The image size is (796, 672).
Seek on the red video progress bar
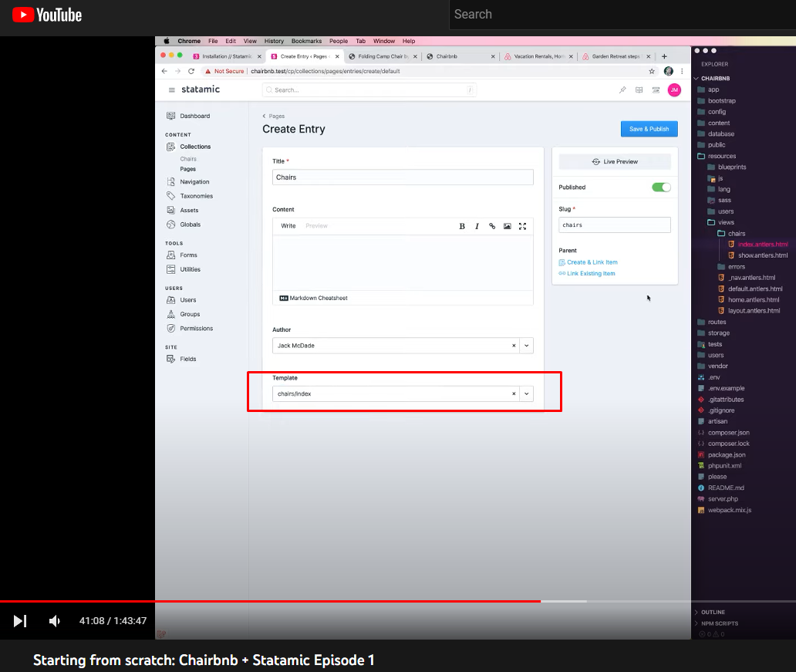pos(270,601)
